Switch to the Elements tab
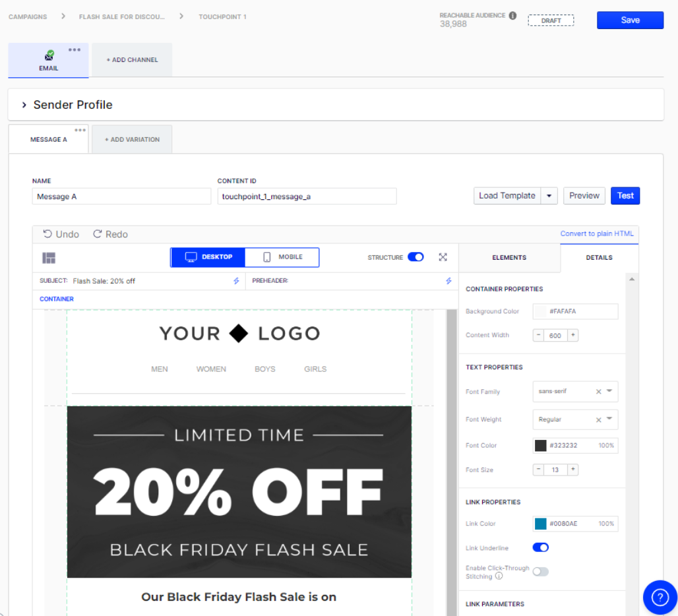The width and height of the screenshot is (678, 616). (x=509, y=258)
